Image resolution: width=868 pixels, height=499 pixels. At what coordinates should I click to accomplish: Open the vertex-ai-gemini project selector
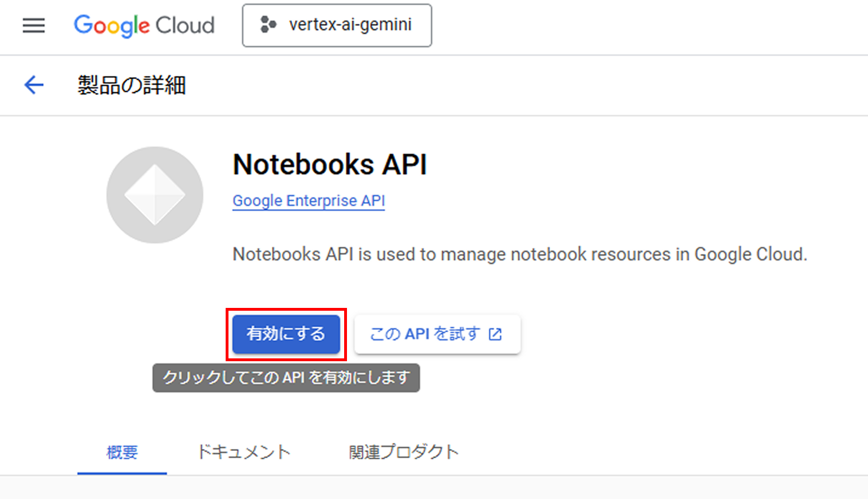point(337,26)
